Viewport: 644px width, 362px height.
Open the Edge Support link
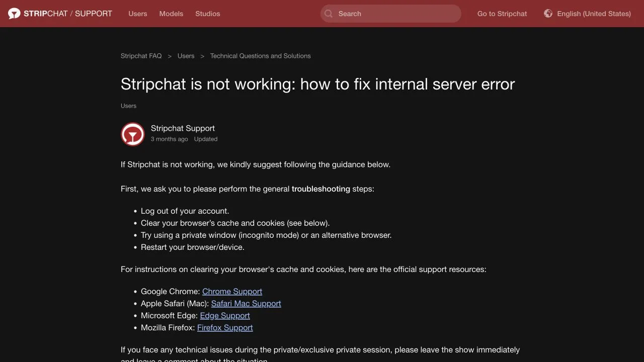point(225,316)
